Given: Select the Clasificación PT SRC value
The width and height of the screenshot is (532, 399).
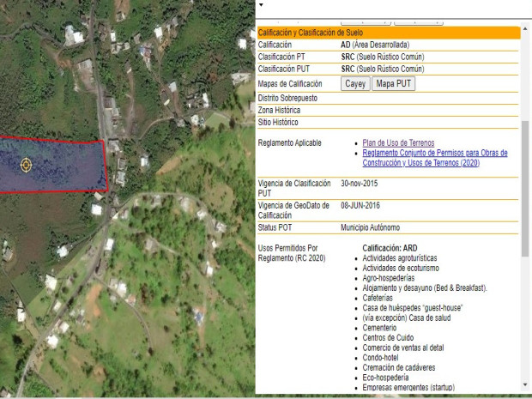Looking at the screenshot, I should [382, 56].
